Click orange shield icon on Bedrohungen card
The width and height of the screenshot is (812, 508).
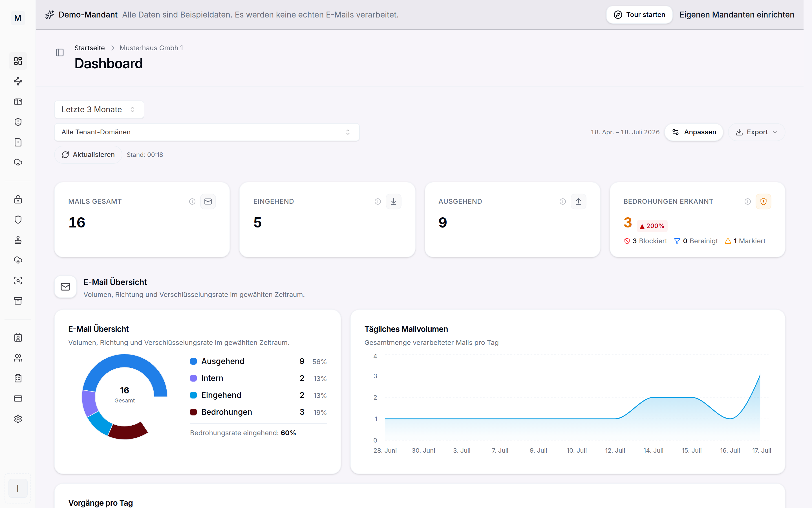[763, 202]
